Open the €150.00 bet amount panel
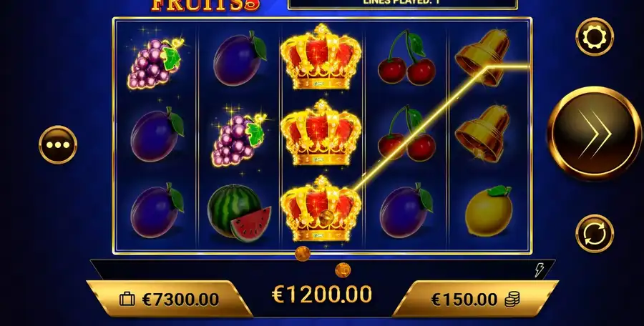The width and height of the screenshot is (644, 326). (x=475, y=299)
